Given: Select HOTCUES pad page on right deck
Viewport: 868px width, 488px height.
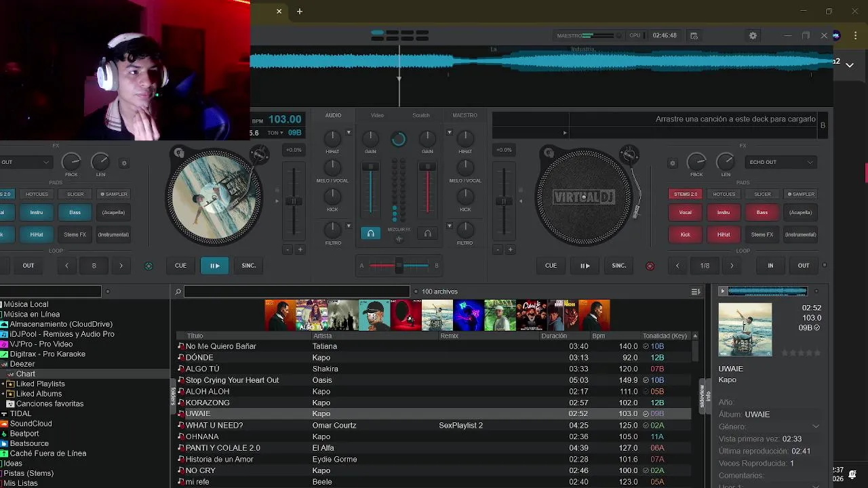Looking at the screenshot, I should tap(724, 194).
